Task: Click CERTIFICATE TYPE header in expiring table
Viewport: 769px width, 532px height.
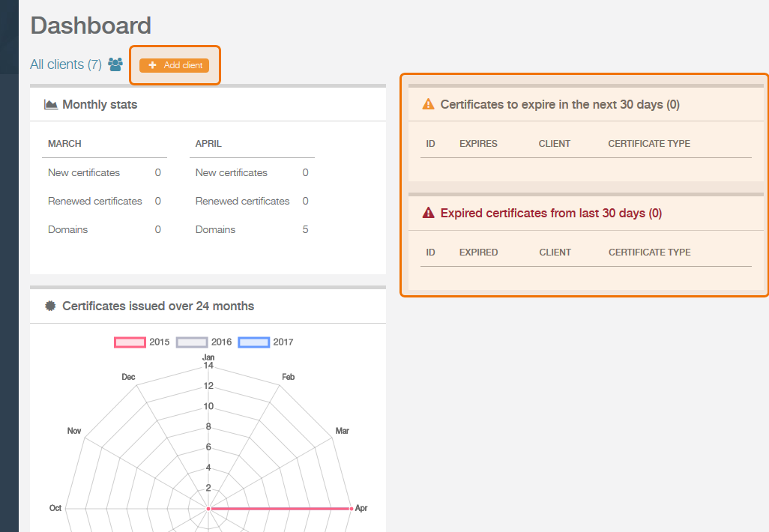Action: (649, 144)
